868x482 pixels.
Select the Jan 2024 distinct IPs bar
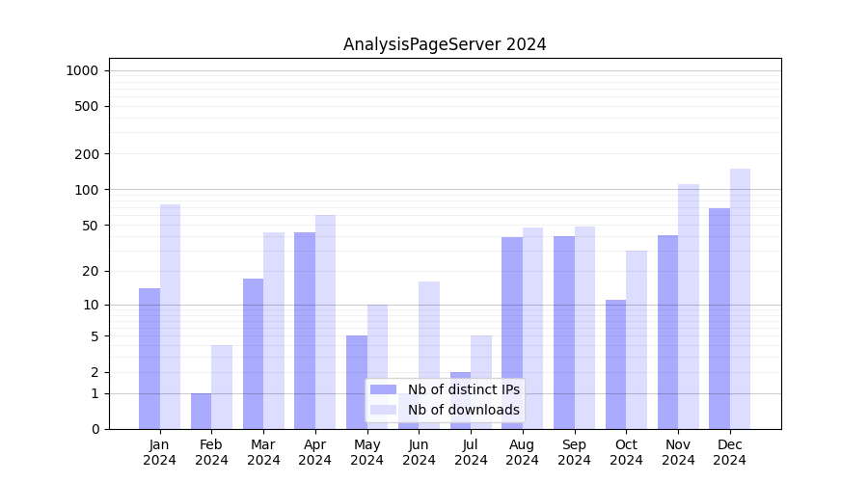(x=149, y=359)
